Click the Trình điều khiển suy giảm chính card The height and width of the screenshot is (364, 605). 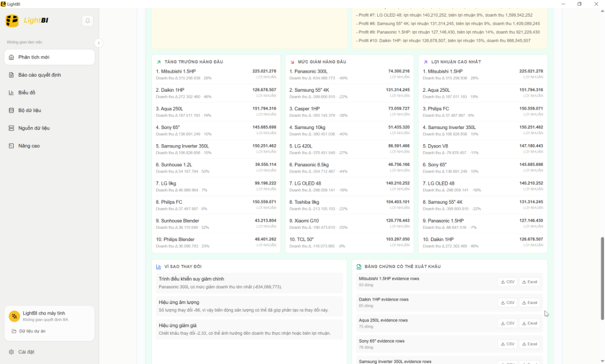click(249, 283)
